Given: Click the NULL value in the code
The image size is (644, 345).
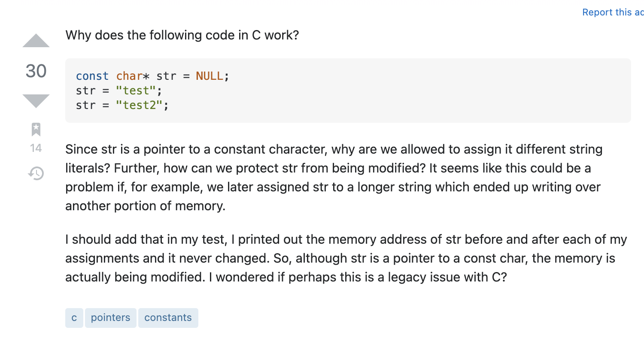Looking at the screenshot, I should click(x=210, y=76).
